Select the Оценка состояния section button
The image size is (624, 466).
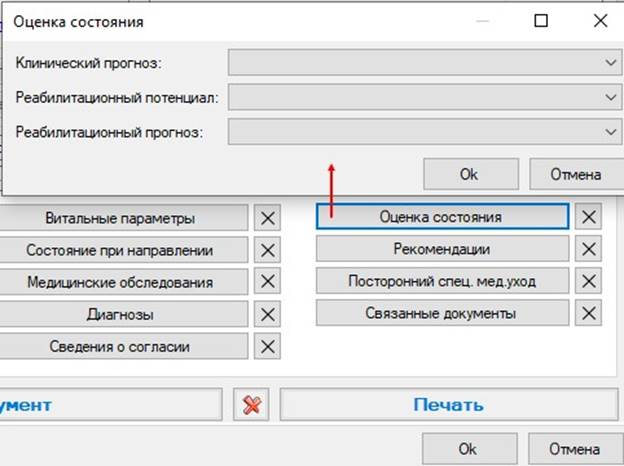point(443,217)
